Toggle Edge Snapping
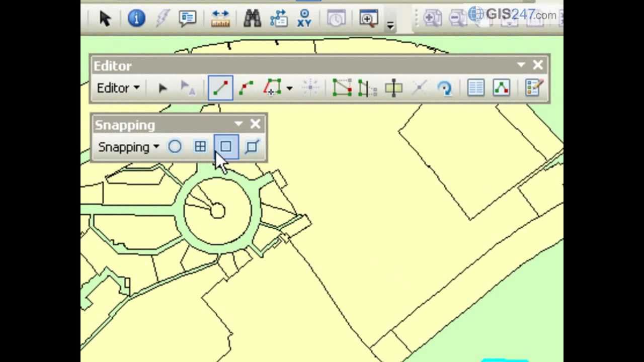The width and height of the screenshot is (644, 362). [252, 147]
